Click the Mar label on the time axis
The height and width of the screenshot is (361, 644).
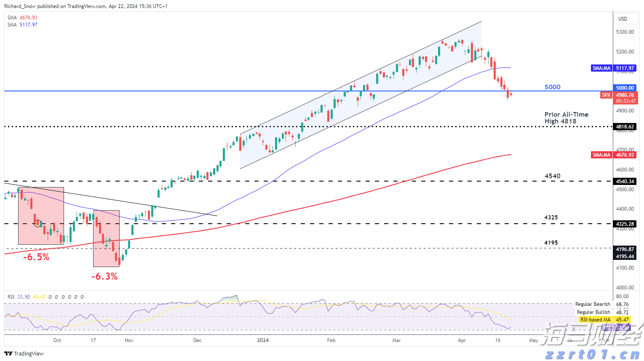(x=396, y=340)
